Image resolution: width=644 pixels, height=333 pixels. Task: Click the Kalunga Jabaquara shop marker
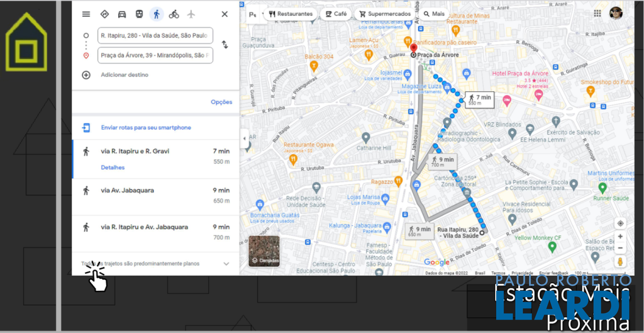pos(387,226)
